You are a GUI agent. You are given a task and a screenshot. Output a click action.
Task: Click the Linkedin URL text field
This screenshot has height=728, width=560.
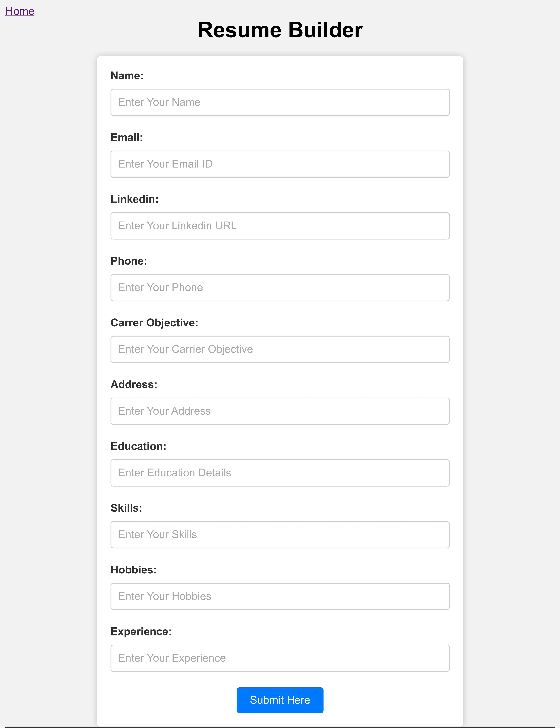click(x=280, y=226)
